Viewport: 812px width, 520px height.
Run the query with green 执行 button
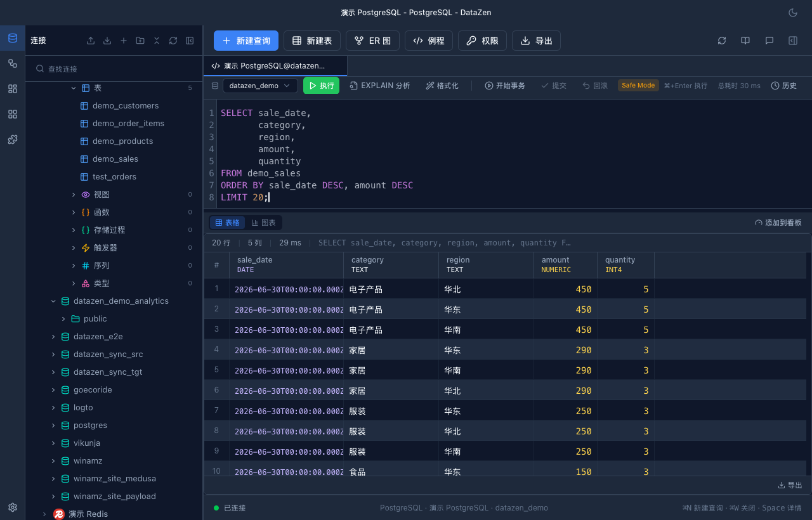(321, 86)
